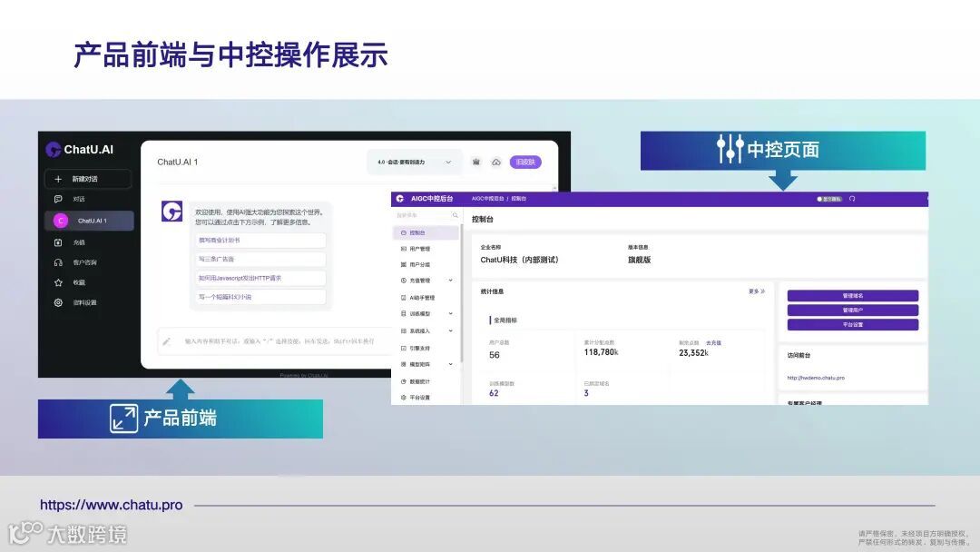Click the 训练模型 sidebar icon
Image resolution: width=980 pixels, height=552 pixels.
pyautogui.click(x=404, y=314)
